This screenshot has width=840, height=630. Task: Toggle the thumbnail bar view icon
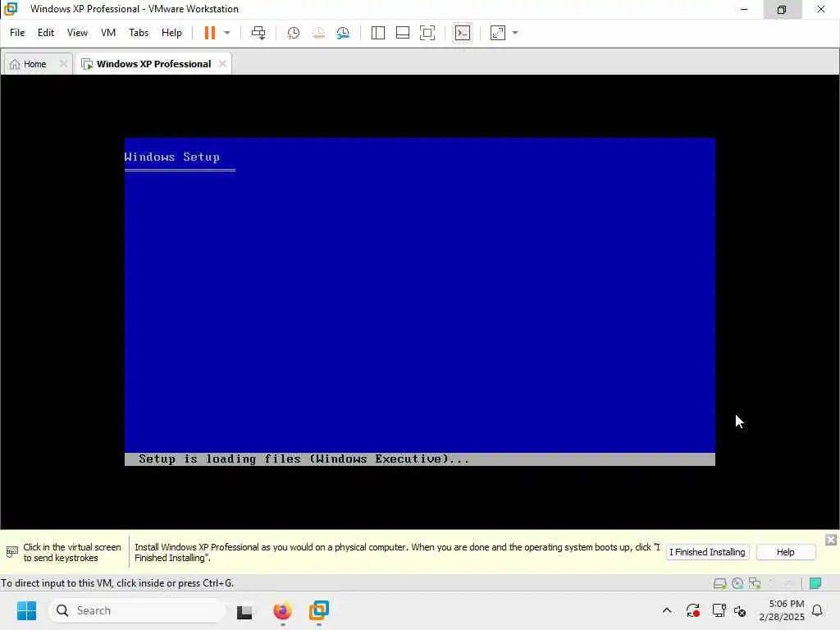point(402,33)
